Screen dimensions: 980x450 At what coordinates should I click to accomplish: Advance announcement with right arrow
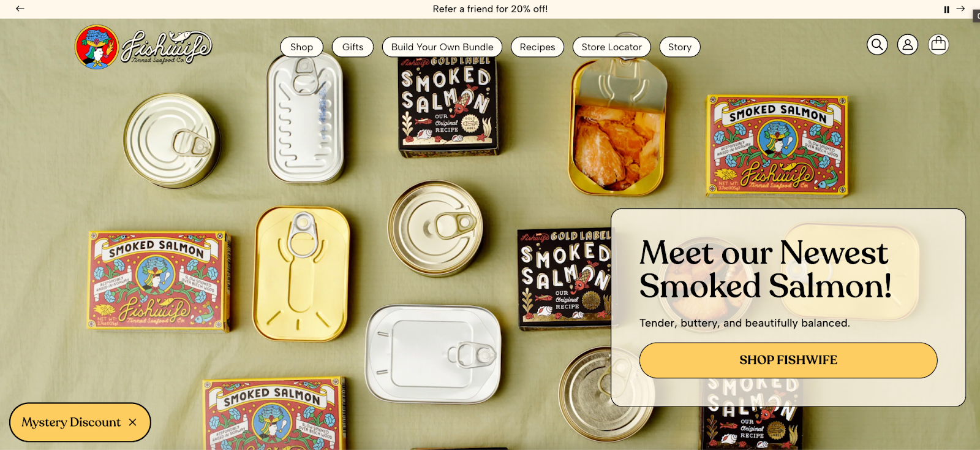[960, 9]
